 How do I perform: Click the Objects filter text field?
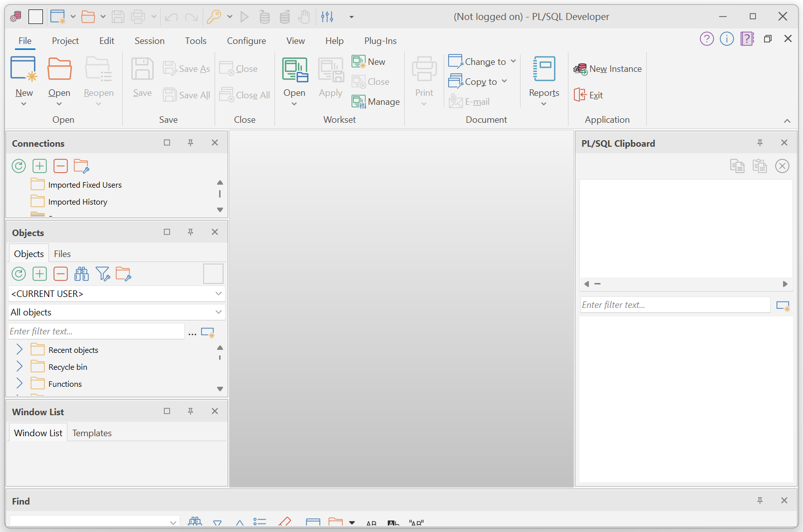pos(96,331)
